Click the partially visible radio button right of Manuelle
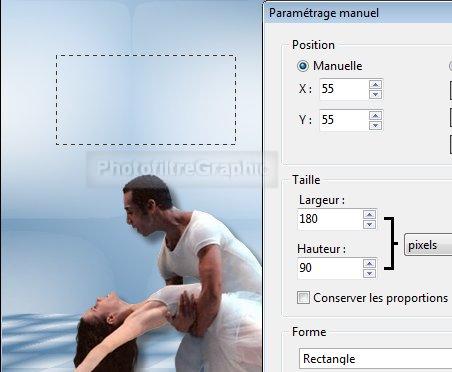This screenshot has width=452, height=372. click(x=450, y=66)
